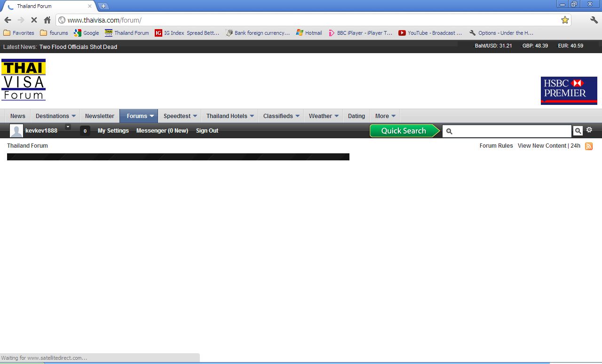Image resolution: width=602 pixels, height=364 pixels.
Task: Open Options - Under the H bookmark
Action: (x=501, y=33)
